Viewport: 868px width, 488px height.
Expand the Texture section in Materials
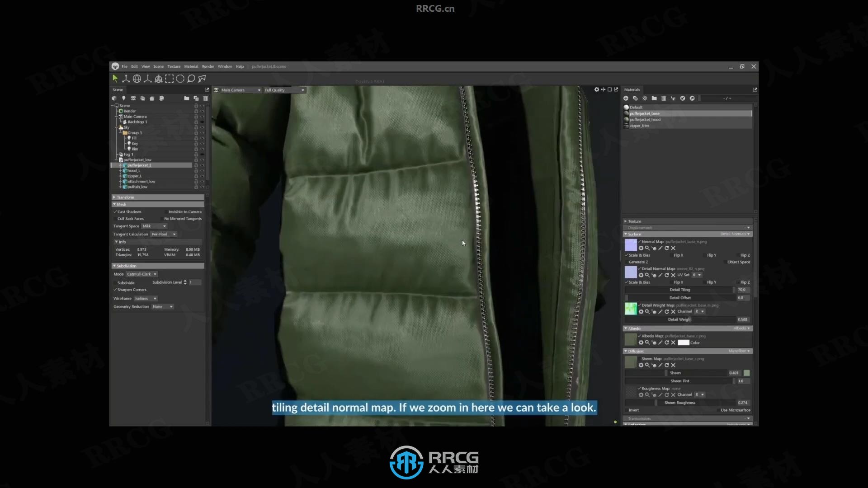(x=688, y=221)
